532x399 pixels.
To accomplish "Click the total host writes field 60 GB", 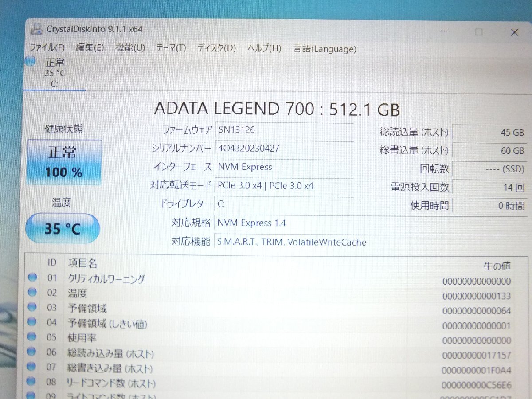I will [x=490, y=150].
